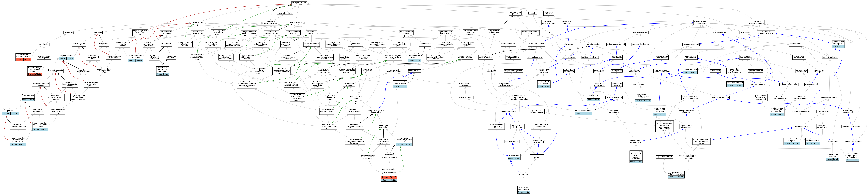Select "sensory organ development" node
This screenshot has height=195, width=868.
801,71
